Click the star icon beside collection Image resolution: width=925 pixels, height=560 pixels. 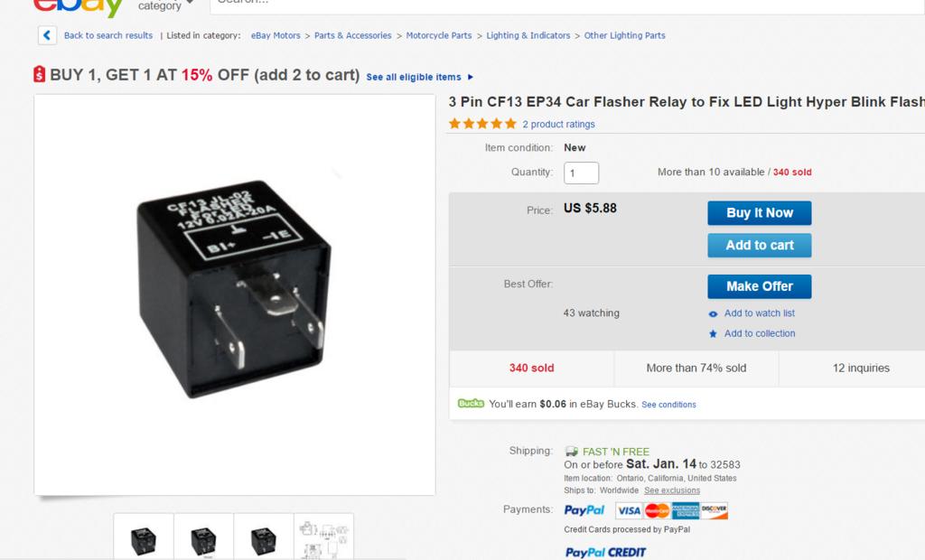(714, 334)
